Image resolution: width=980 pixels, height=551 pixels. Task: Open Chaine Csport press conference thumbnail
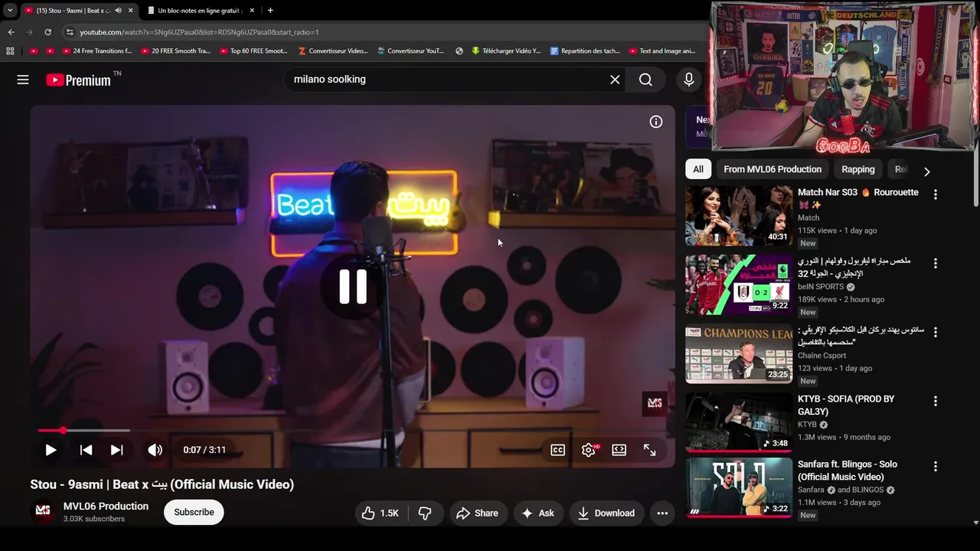(739, 354)
